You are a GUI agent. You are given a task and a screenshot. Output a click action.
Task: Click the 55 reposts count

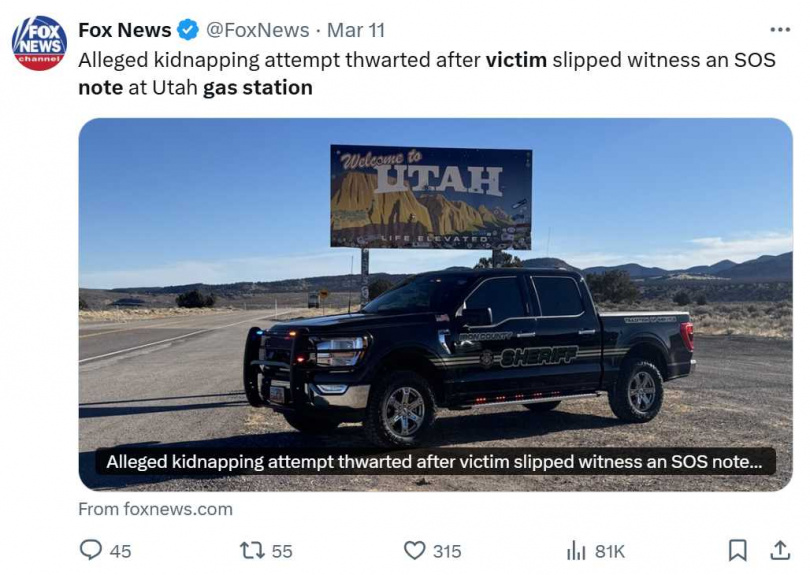282,551
